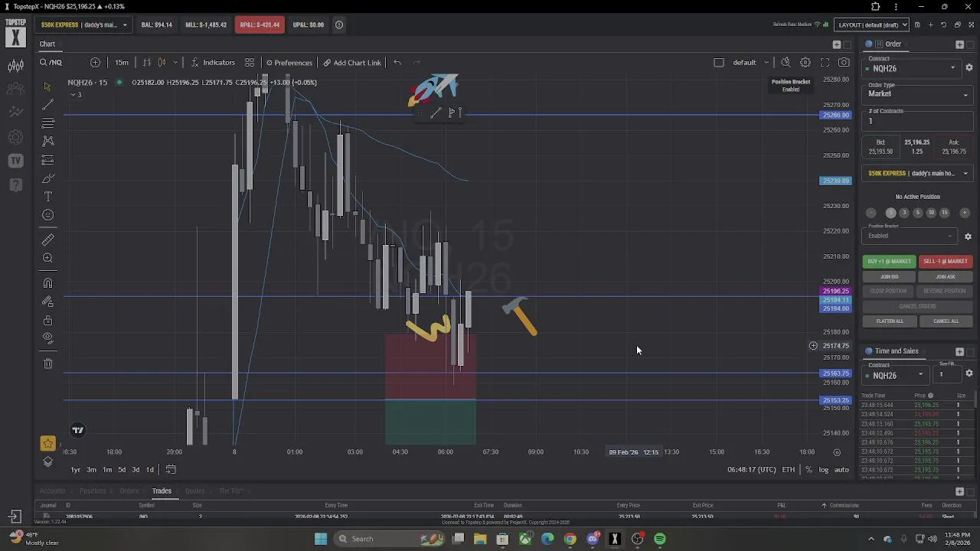Open the candlestick chart sidebar icon
980x551 pixels.
pos(15,67)
